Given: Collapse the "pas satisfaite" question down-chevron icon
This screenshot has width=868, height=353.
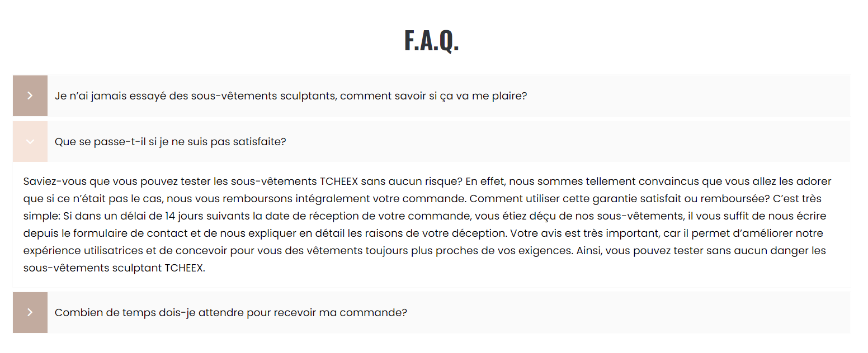Looking at the screenshot, I should point(30,142).
